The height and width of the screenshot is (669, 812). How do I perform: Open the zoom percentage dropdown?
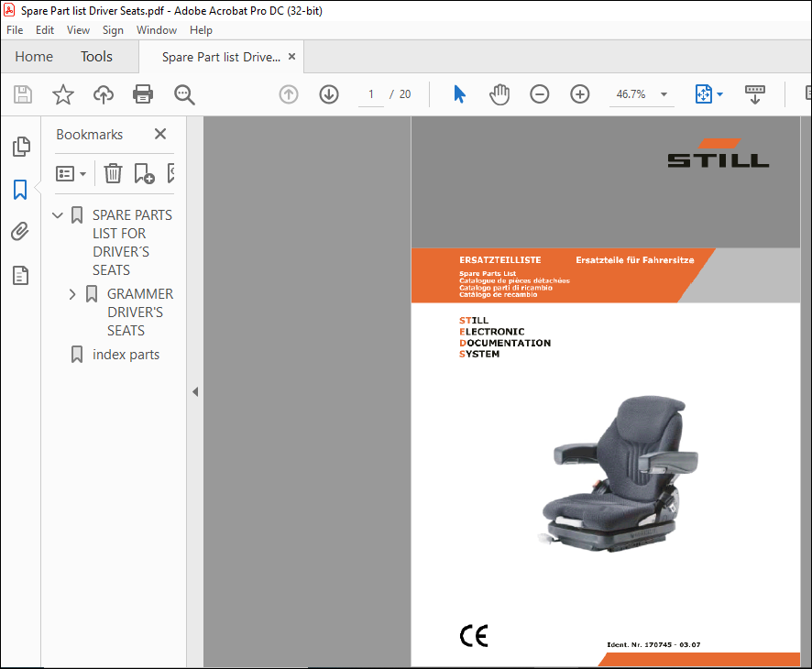(664, 94)
